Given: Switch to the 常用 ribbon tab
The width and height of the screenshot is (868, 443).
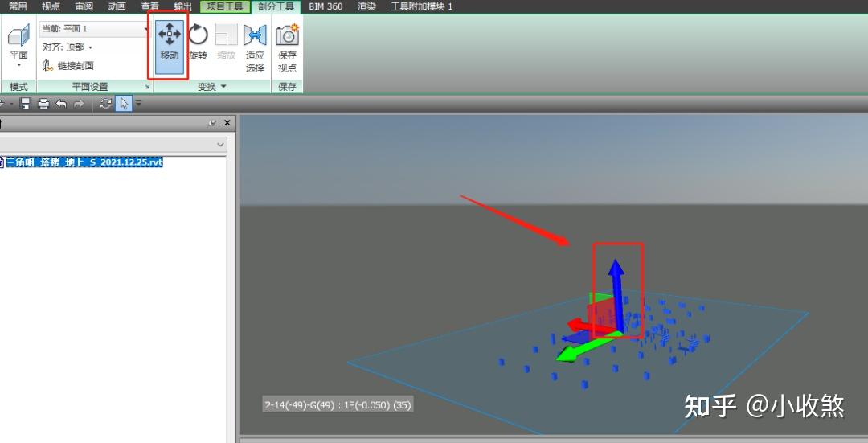Looking at the screenshot, I should point(18,6).
